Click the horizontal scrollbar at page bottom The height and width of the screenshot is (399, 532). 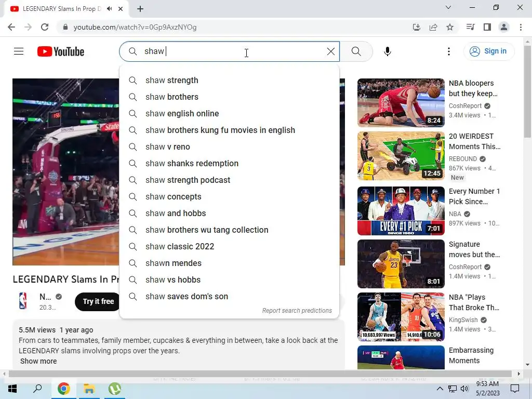260,374
